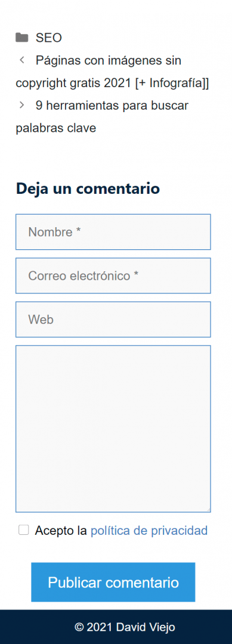Focus the Nombre input field
This screenshot has height=644, width=232.
pos(113,231)
